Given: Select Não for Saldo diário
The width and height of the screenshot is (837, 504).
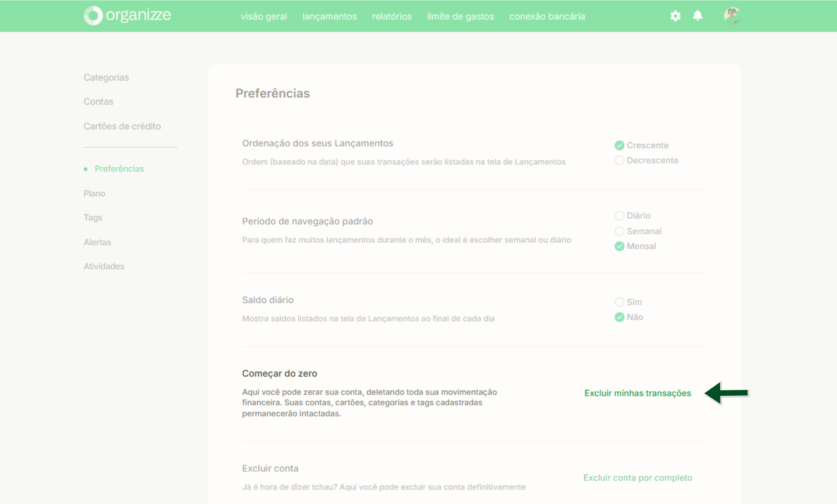Looking at the screenshot, I should point(629,317).
